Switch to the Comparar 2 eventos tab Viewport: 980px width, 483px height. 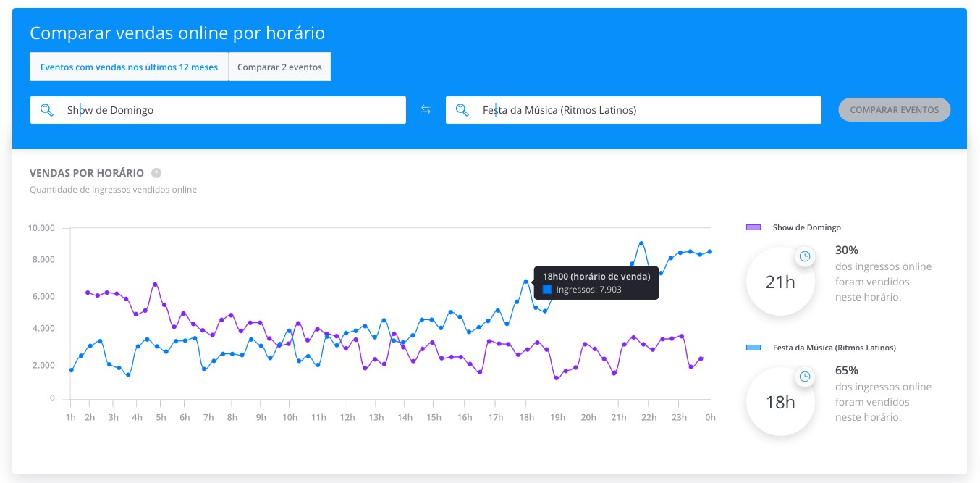(x=279, y=67)
